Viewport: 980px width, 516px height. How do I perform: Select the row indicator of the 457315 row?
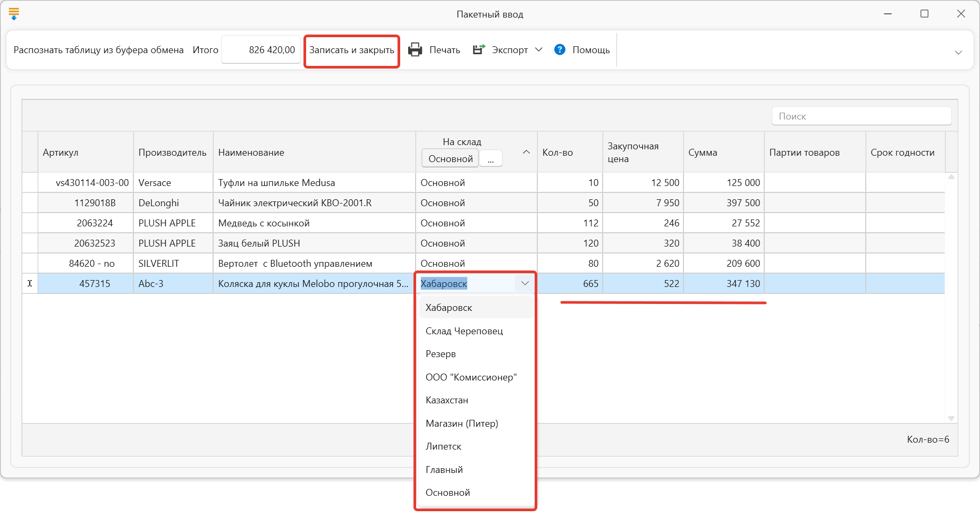coord(30,283)
